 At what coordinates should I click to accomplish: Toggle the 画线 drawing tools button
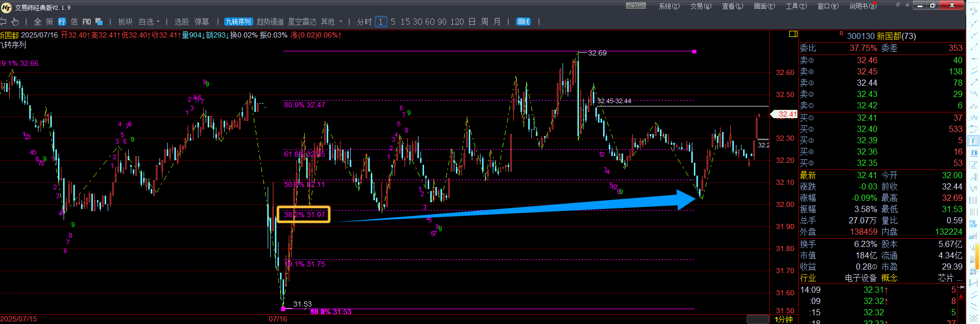pyautogui.click(x=524, y=22)
